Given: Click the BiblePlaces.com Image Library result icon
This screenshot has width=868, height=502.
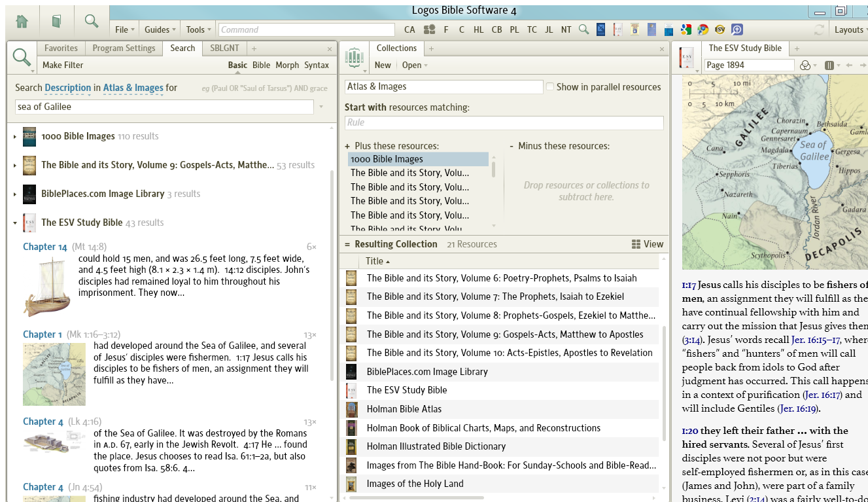Looking at the screenshot, I should (29, 194).
